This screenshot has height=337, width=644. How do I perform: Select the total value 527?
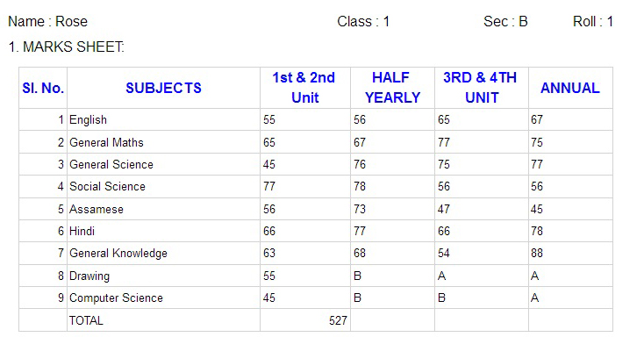pyautogui.click(x=338, y=320)
